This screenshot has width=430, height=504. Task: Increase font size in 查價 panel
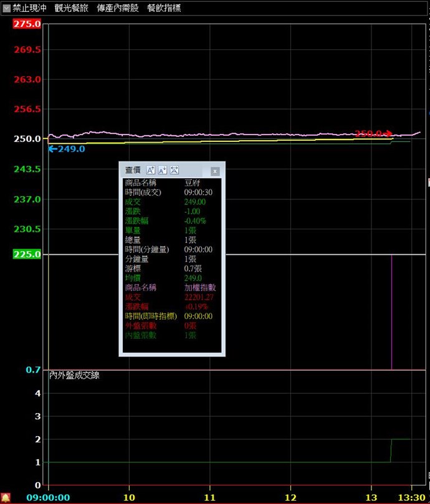(x=151, y=170)
